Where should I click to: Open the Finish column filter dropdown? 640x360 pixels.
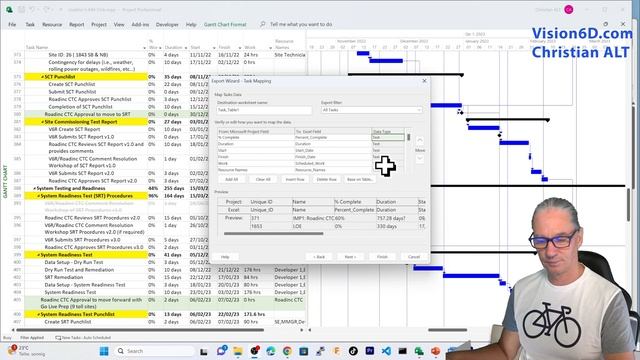coord(240,48)
